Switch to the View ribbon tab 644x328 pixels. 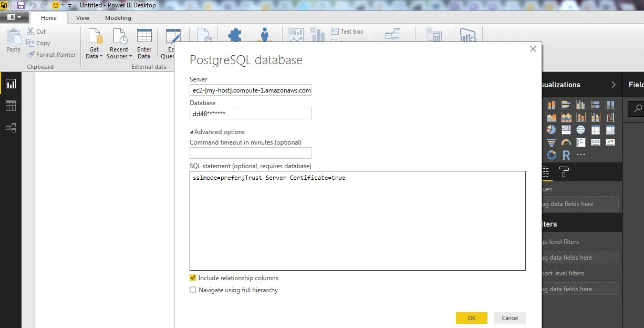click(82, 18)
